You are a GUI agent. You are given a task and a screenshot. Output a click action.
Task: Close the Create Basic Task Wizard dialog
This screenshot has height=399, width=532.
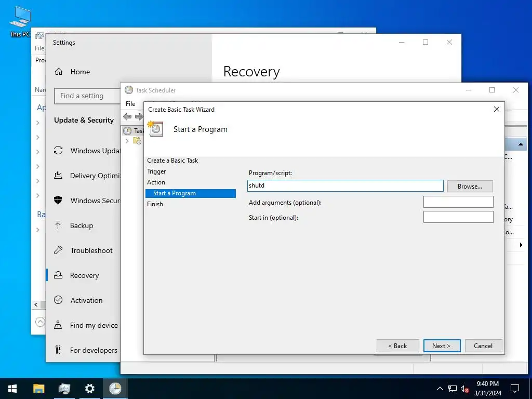tap(496, 109)
